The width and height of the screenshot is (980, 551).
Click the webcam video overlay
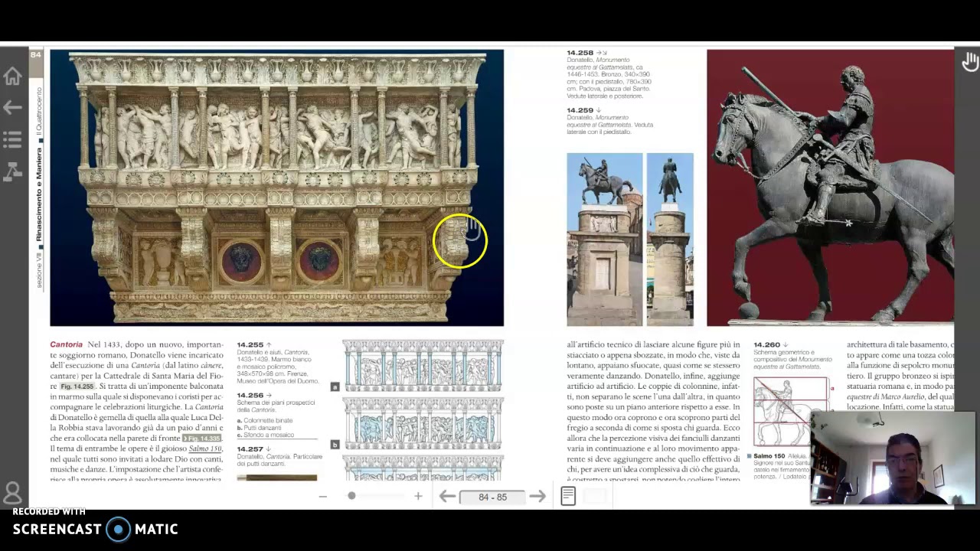pyautogui.click(x=893, y=458)
